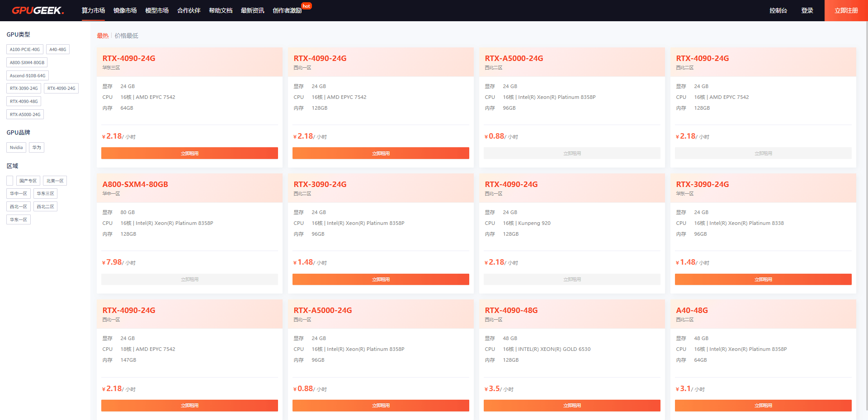The image size is (868, 420).
Task: Click disabled 立即租用 on RTX-A5000-24G 西北二区 card
Action: tap(572, 153)
